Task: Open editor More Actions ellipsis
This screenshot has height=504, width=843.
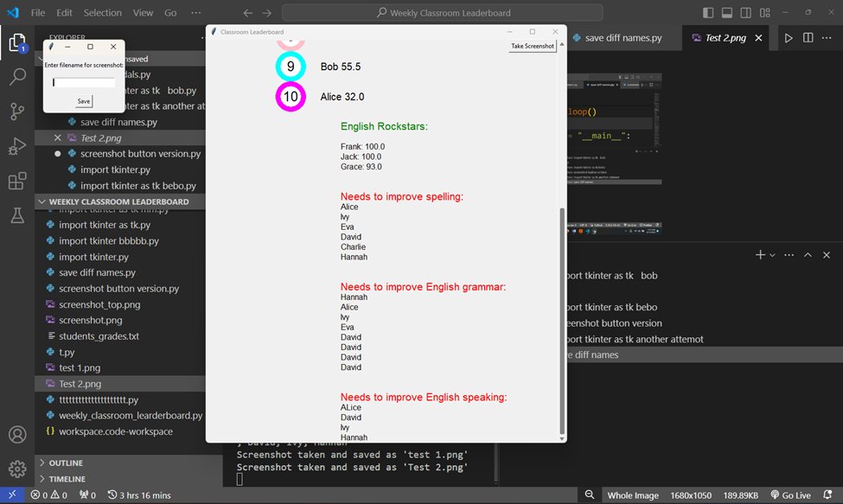Action: (827, 38)
